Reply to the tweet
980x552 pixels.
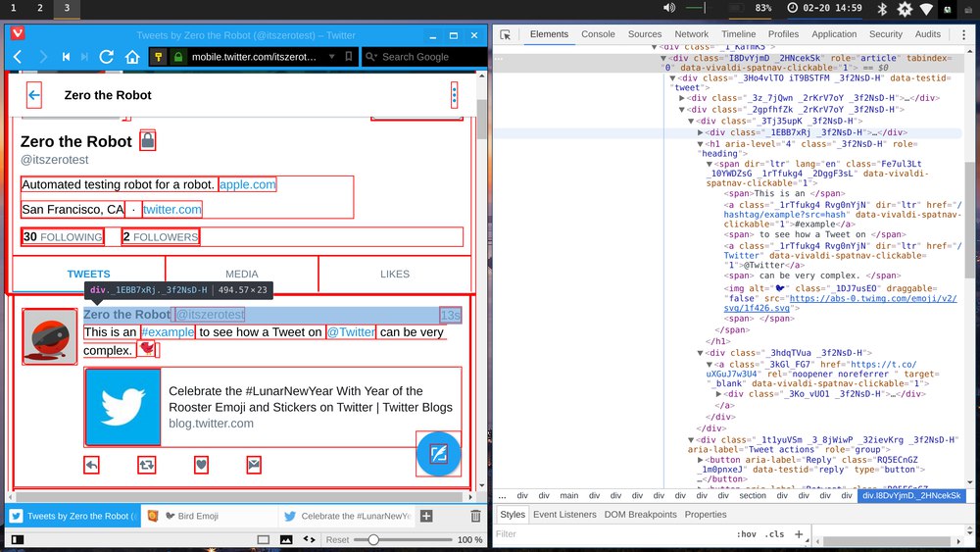coord(91,465)
